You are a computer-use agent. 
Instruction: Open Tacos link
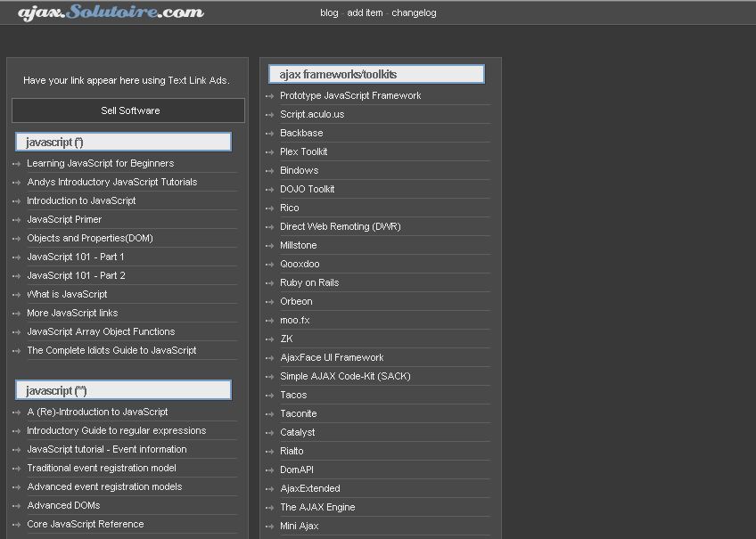(293, 395)
